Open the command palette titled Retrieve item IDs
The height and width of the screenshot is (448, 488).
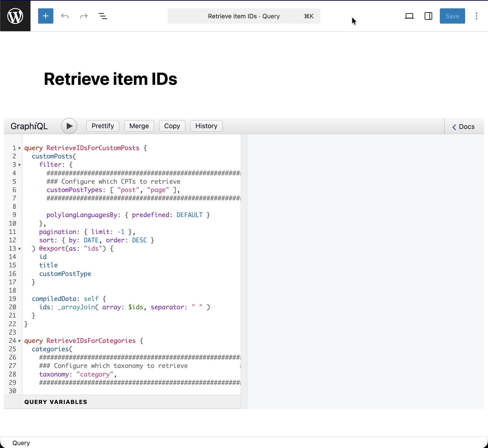244,16
